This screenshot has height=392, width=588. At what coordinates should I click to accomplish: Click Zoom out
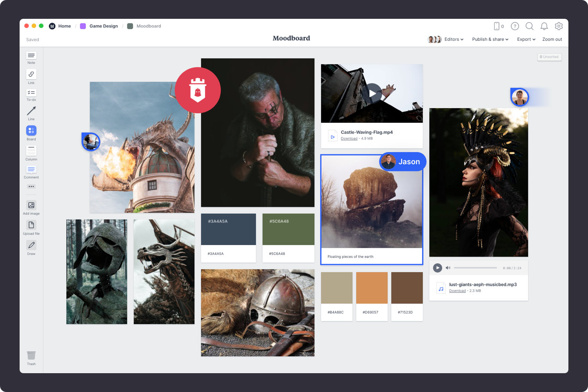click(552, 39)
